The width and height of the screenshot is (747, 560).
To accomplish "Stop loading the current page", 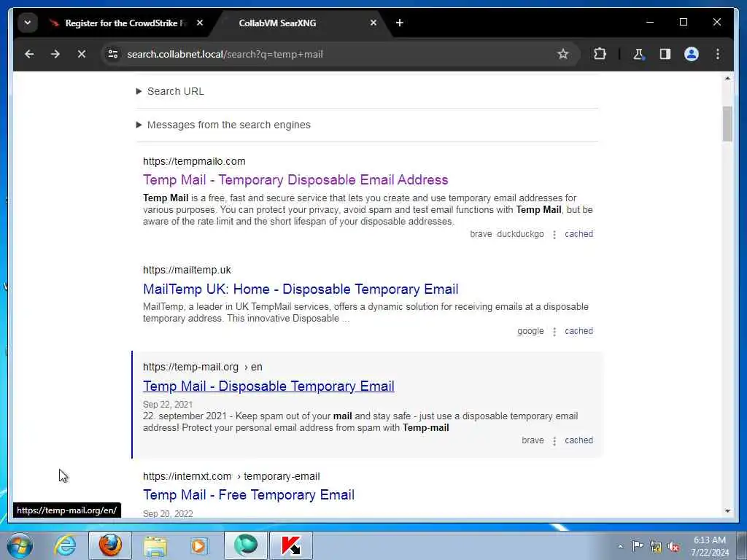I will click(82, 54).
